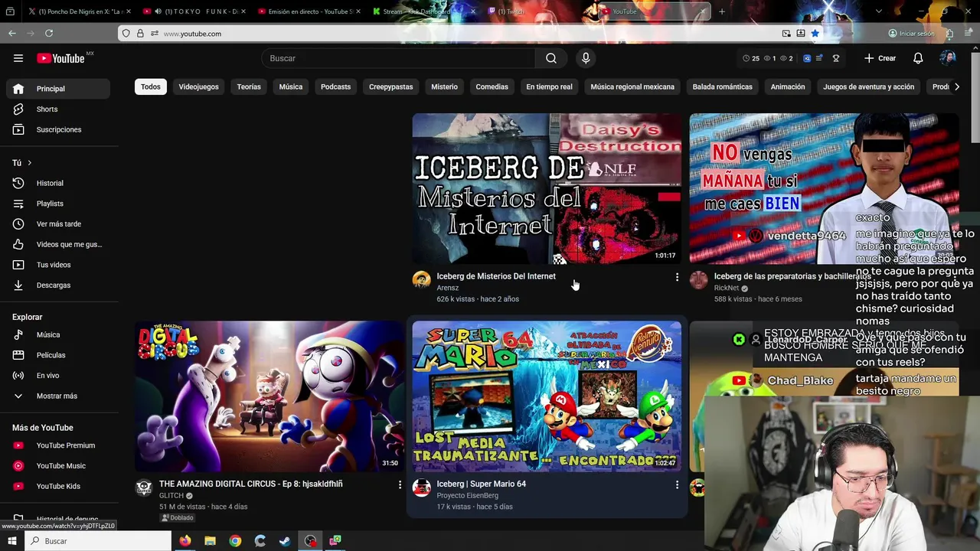Click the YouTube logo
Image resolution: width=980 pixels, height=551 pixels.
click(60, 58)
